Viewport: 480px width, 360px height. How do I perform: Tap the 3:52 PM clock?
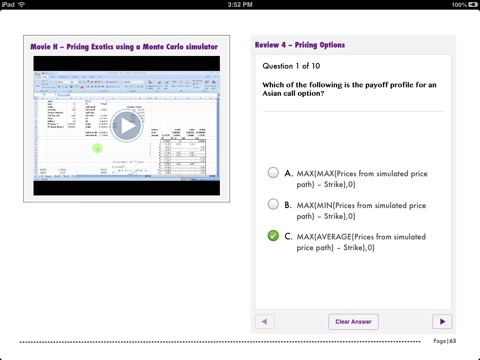(x=240, y=5)
